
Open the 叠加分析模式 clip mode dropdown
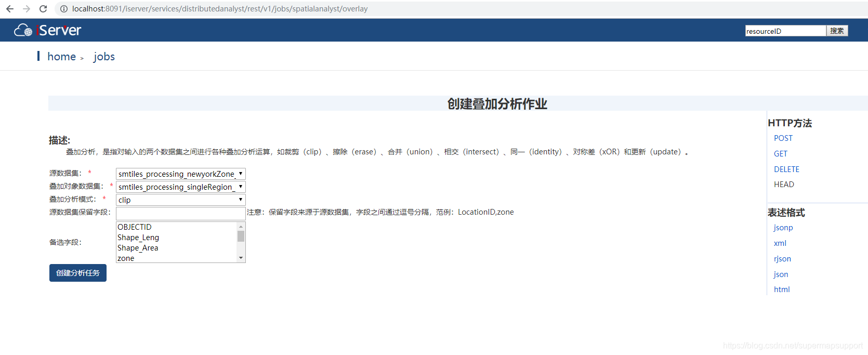180,200
